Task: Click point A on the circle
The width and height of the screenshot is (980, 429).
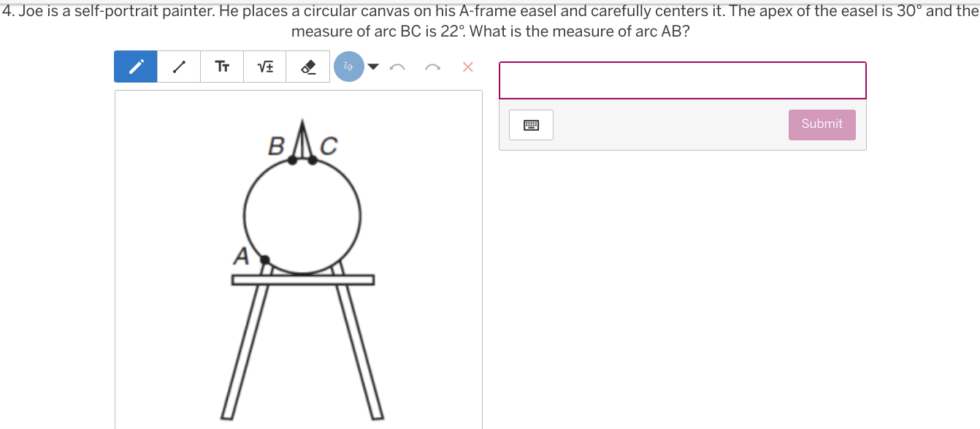Action: (265, 259)
